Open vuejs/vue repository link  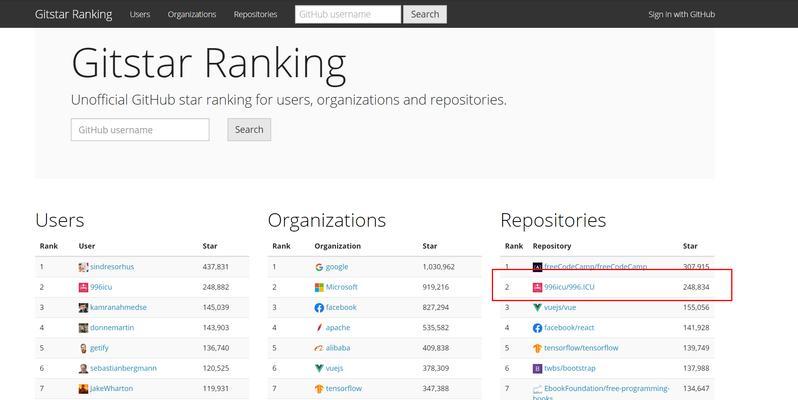(x=560, y=307)
